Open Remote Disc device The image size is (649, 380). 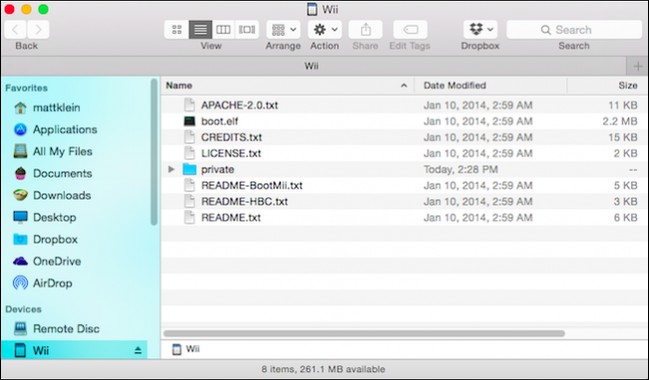point(56,329)
